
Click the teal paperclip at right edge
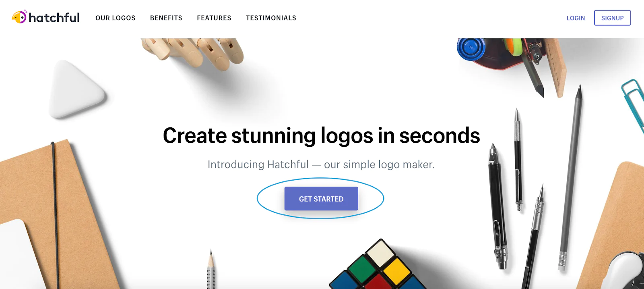point(634,104)
